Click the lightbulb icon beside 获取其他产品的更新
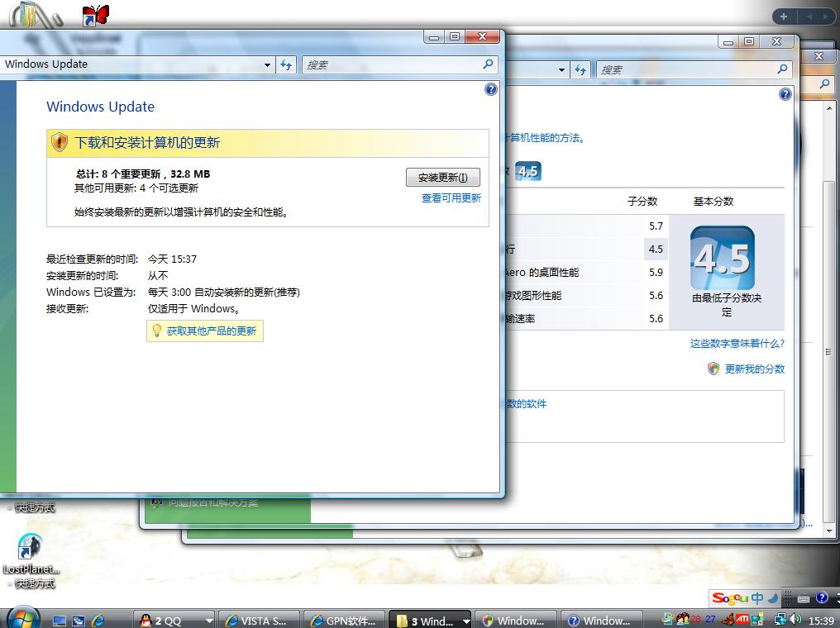 (x=156, y=331)
